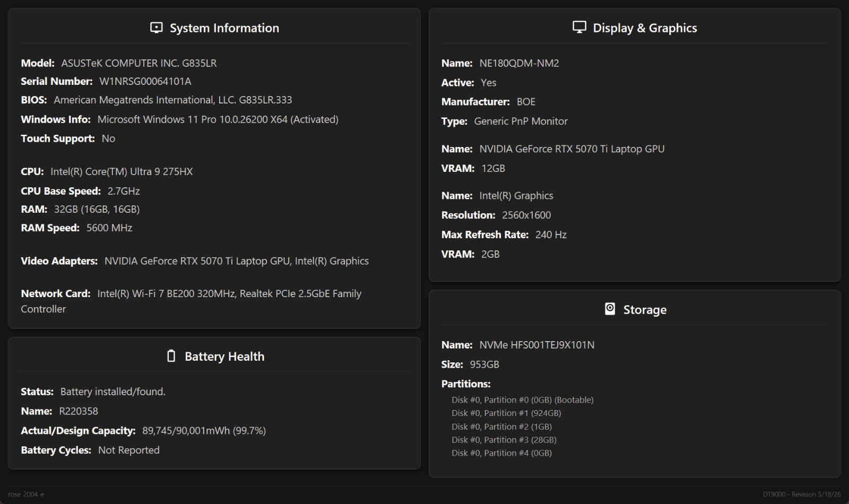Screen dimensions: 849x504
Task: Select "Intel(R) Wi-Fi 7 BE200 320MHz" network card text
Action: [166, 294]
